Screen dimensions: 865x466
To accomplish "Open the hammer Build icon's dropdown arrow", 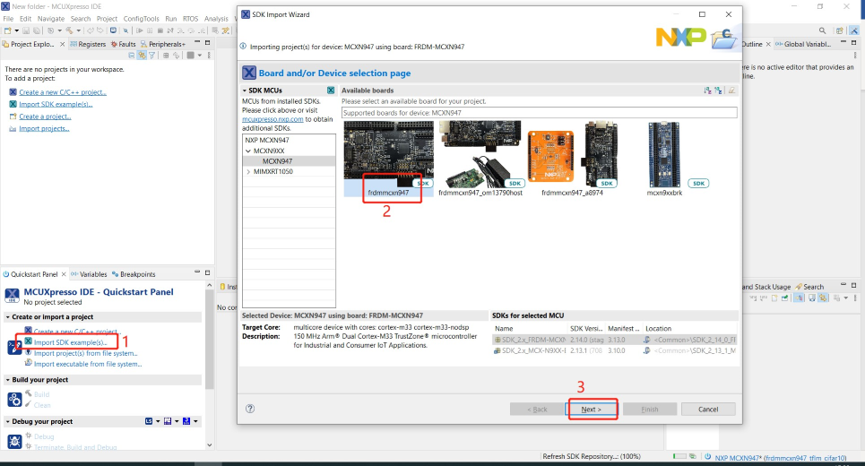I will click(78, 31).
